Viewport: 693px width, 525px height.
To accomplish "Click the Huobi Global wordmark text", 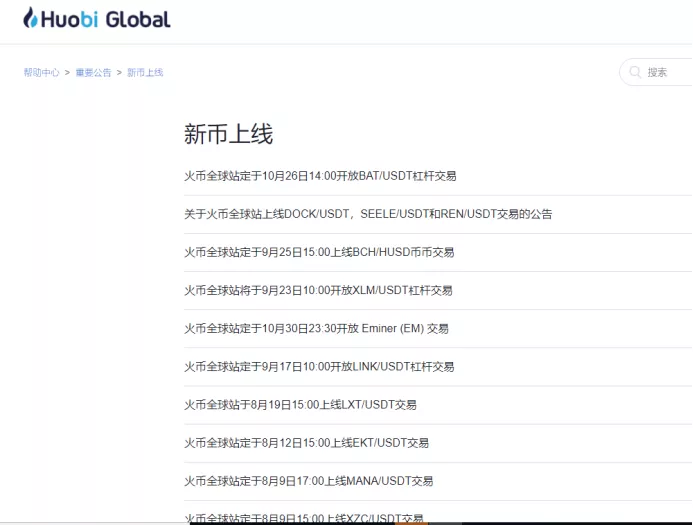I will point(105,19).
